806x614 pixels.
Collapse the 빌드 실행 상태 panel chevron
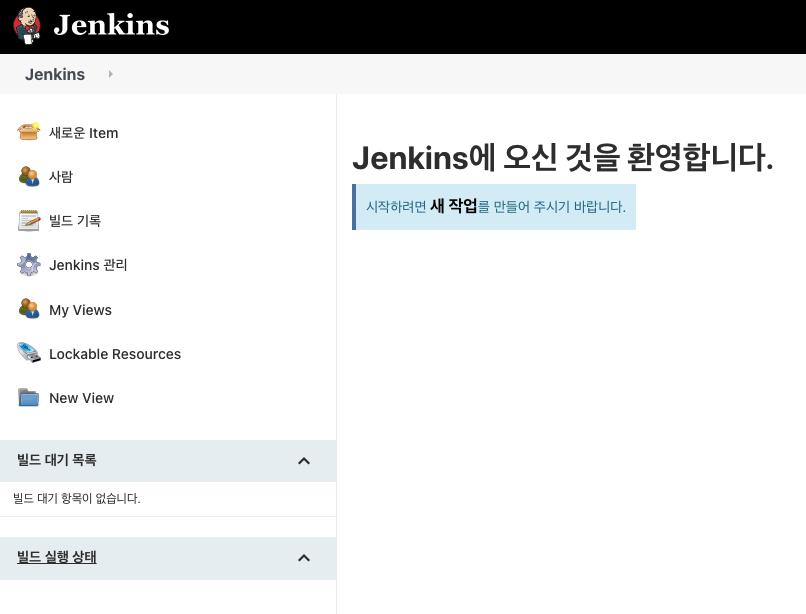(304, 558)
